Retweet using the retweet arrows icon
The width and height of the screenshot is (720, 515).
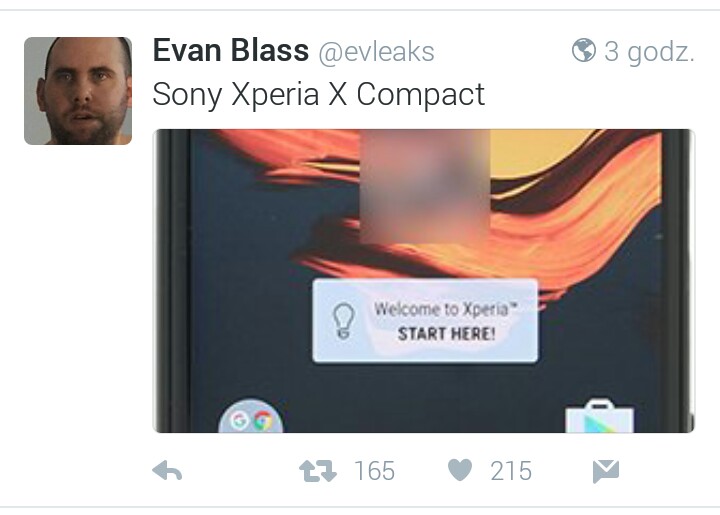tap(317, 471)
